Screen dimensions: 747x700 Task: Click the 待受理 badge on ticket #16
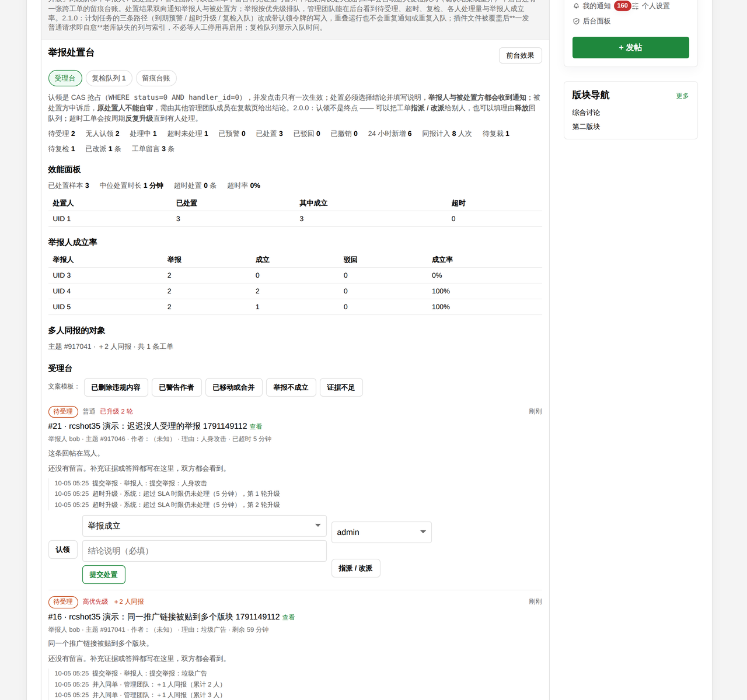(x=63, y=601)
